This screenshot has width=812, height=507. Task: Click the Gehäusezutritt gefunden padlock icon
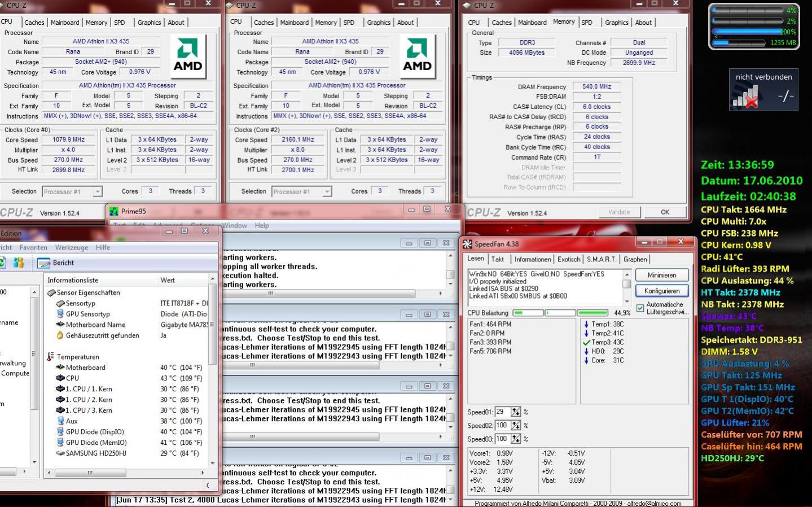tap(60, 335)
